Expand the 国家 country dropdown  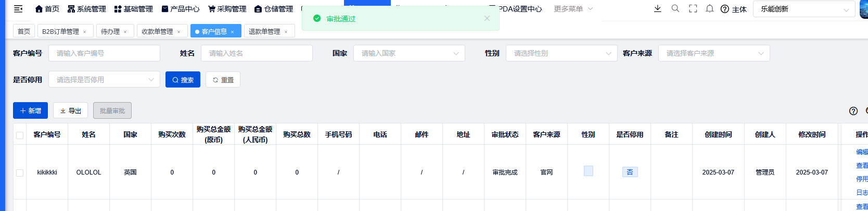pos(409,53)
